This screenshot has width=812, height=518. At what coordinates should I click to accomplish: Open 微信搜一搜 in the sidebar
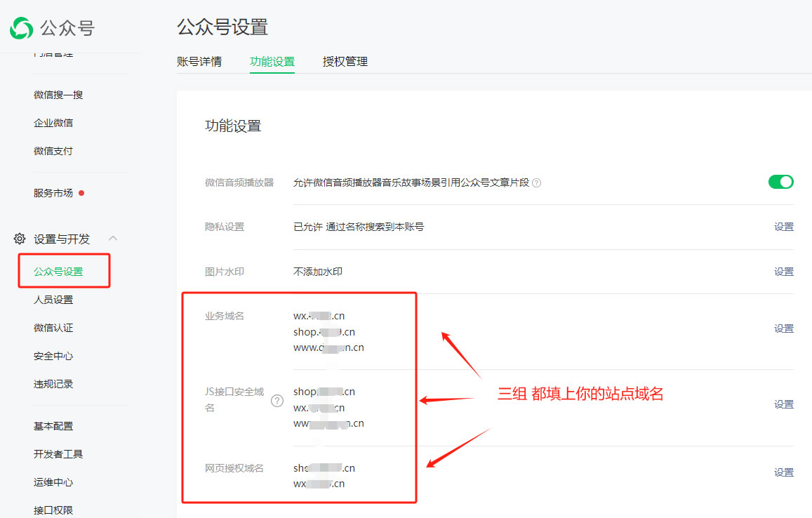(58, 95)
